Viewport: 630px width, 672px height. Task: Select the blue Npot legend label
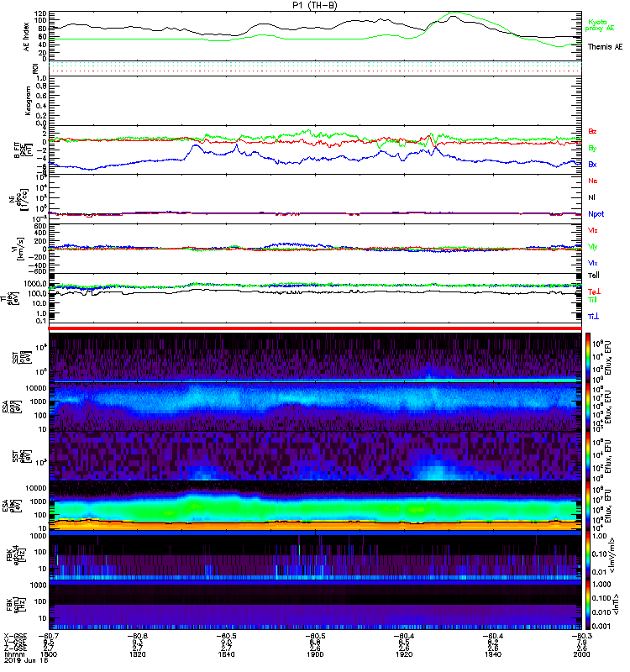596,214
